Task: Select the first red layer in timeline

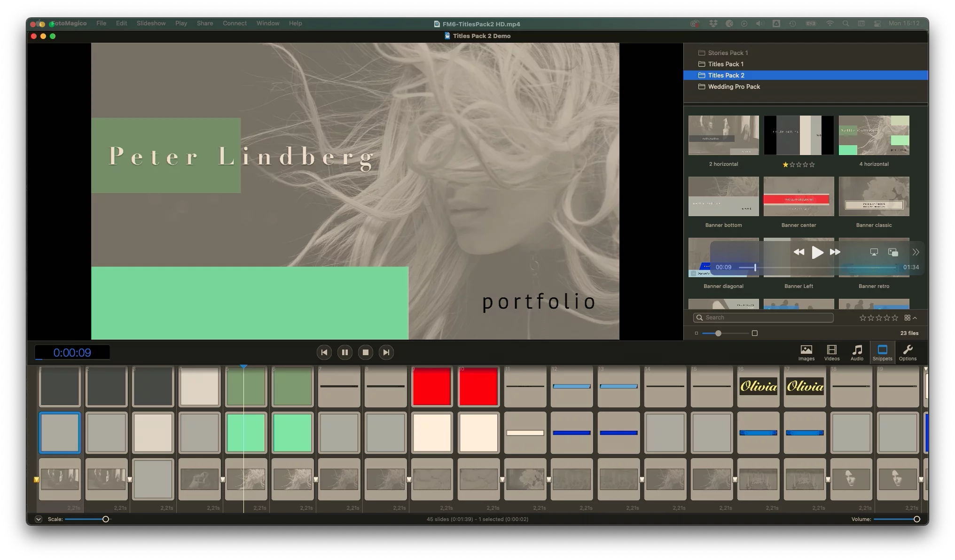Action: (x=431, y=386)
